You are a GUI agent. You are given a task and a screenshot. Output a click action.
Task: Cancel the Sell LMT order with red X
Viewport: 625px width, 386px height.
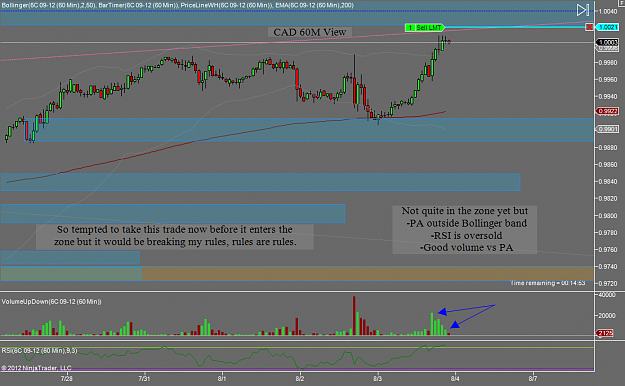point(589,27)
